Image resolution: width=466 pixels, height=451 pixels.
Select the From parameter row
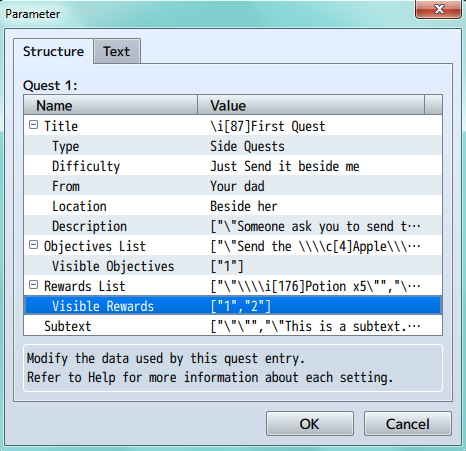(x=233, y=185)
